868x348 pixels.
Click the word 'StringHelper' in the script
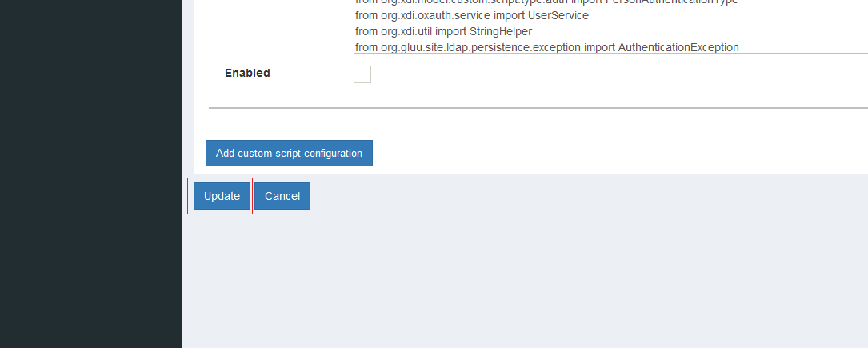(x=500, y=31)
